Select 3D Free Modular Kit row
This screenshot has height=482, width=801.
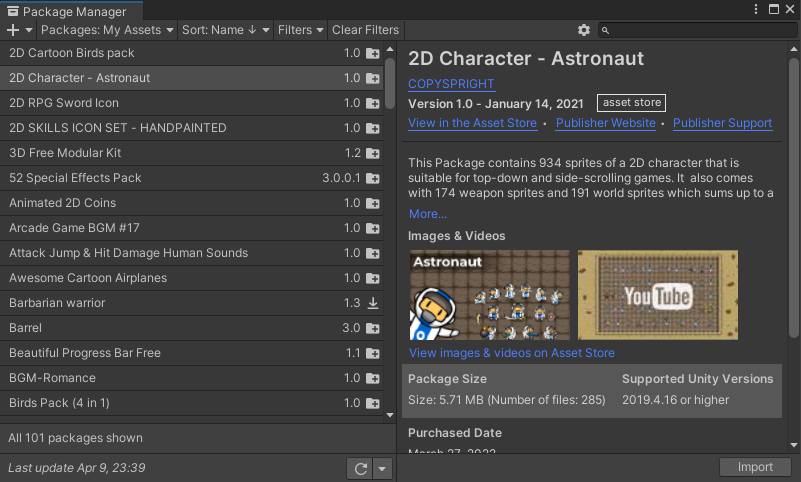(192, 153)
